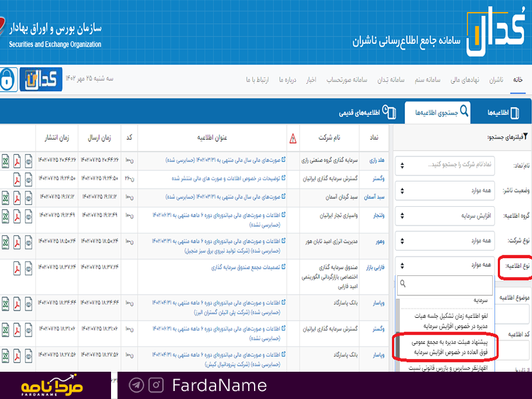Click the نام شرکت column header
The image size is (532, 399).
329,138
